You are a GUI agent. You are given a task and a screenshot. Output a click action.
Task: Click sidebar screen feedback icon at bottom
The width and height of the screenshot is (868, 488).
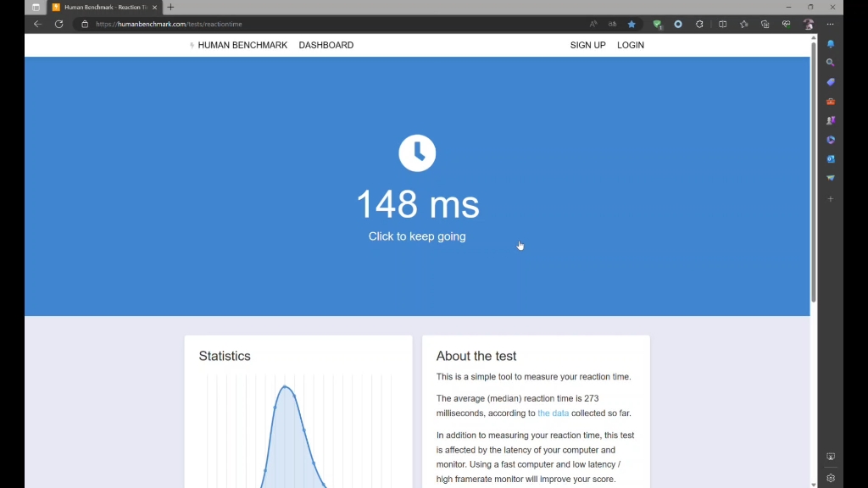click(831, 457)
